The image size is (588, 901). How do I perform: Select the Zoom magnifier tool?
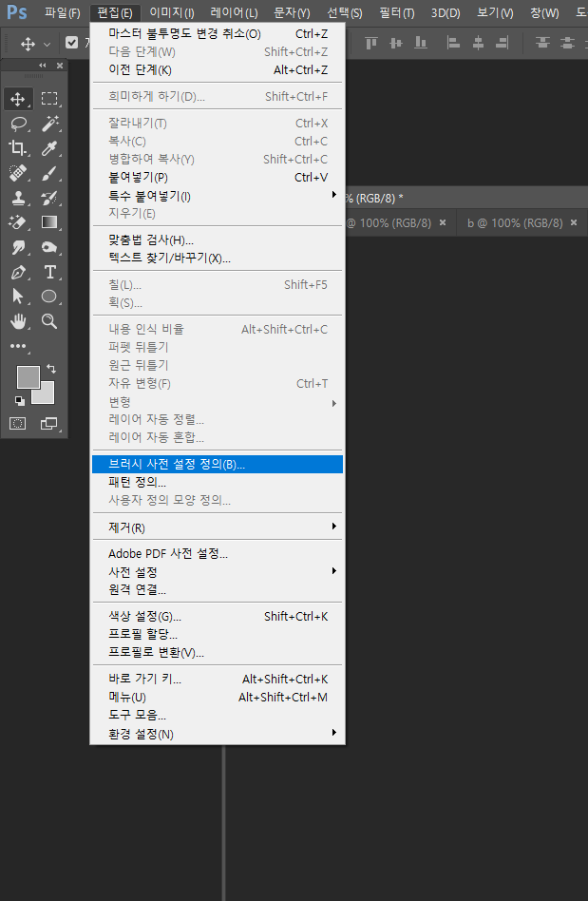(49, 321)
